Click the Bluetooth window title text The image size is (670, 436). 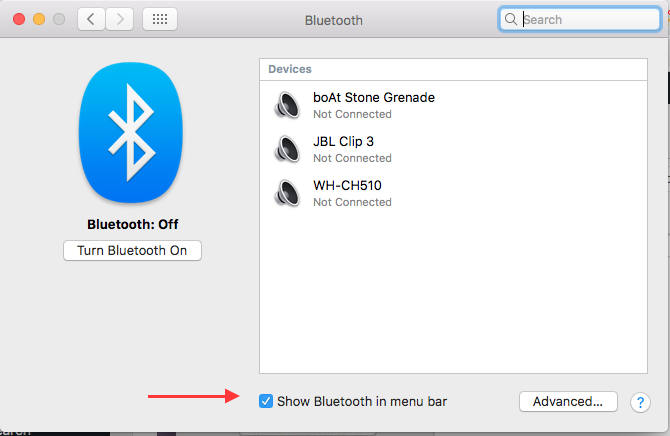(x=333, y=20)
